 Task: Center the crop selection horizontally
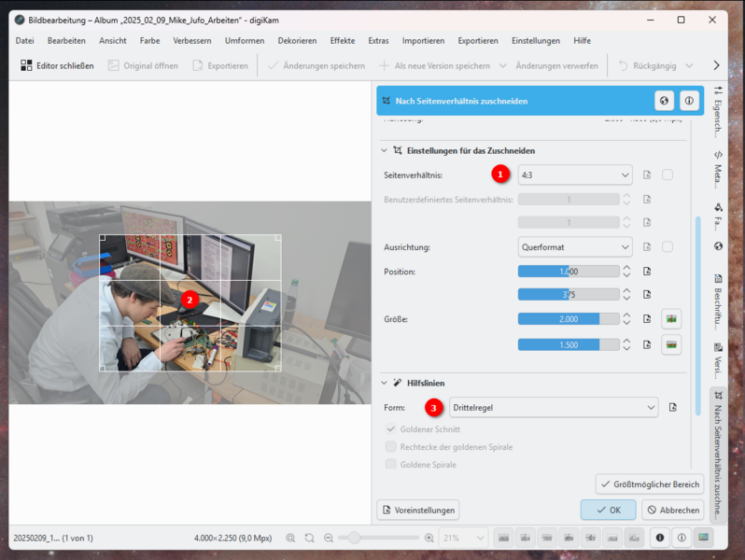[x=671, y=318]
